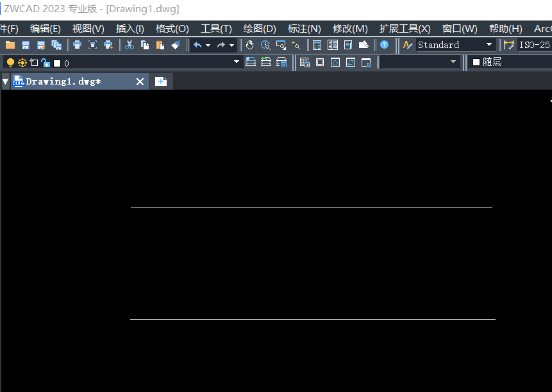Save the drawing with the disk icon
Image resolution: width=552 pixels, height=392 pixels.
(x=26, y=45)
